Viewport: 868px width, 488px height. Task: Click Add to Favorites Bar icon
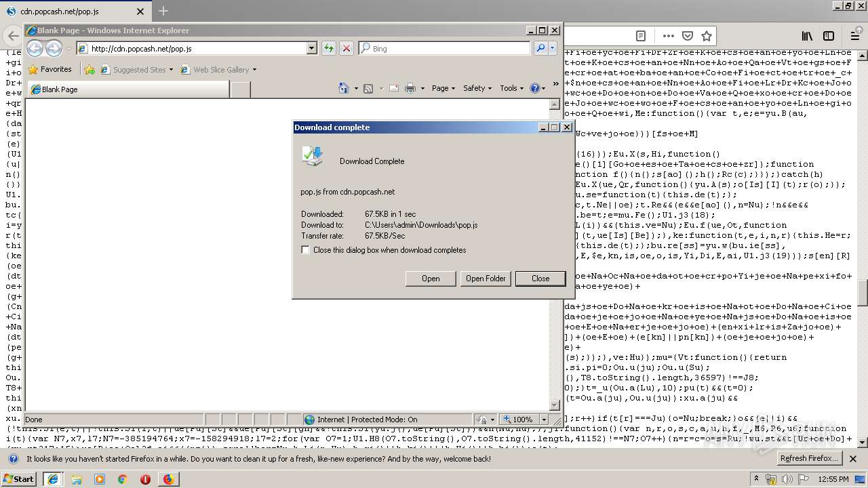[x=90, y=69]
